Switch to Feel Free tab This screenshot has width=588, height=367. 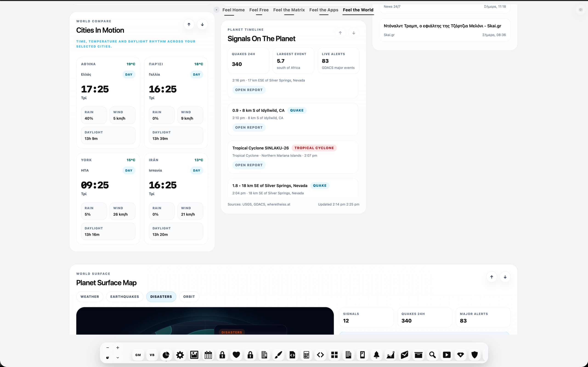259,10
